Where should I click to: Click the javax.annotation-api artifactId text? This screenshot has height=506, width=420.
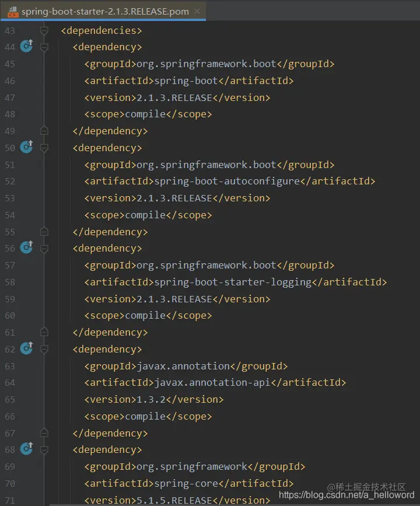point(212,383)
